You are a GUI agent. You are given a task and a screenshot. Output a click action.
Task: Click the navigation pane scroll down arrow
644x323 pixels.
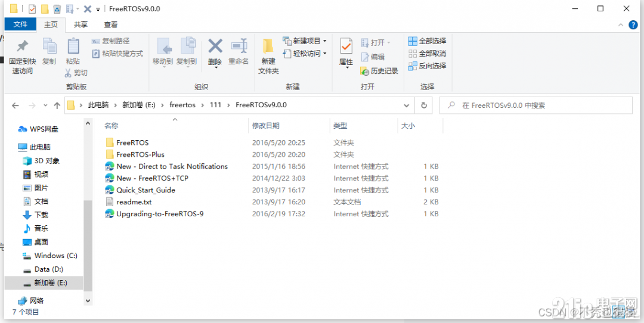(88, 301)
